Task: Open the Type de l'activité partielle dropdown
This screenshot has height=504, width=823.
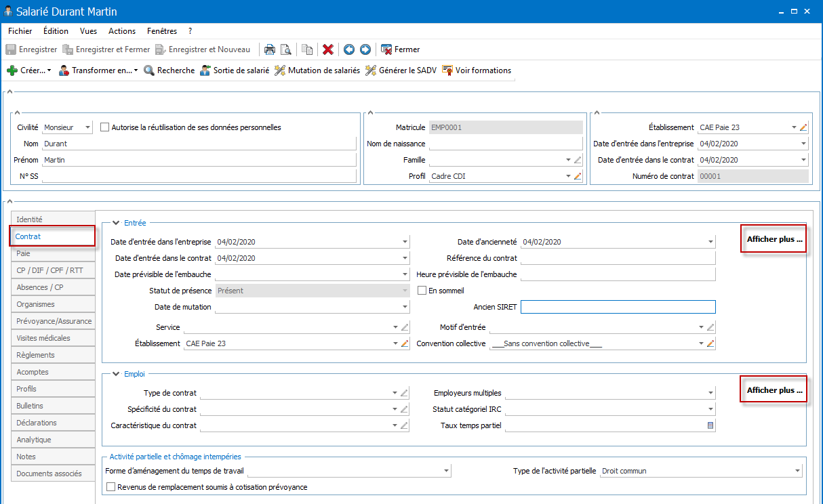Action: (x=797, y=471)
